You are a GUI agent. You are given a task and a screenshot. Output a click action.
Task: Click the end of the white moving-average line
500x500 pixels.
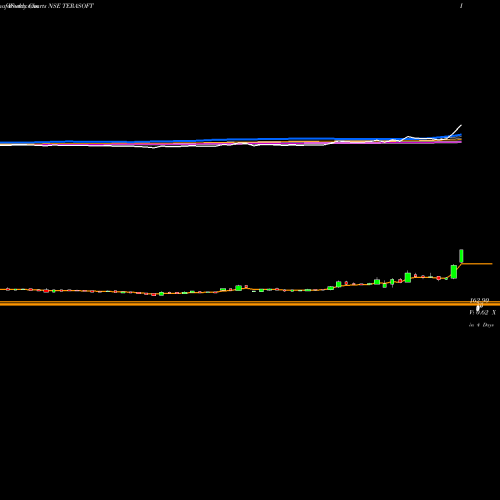pos(461,126)
